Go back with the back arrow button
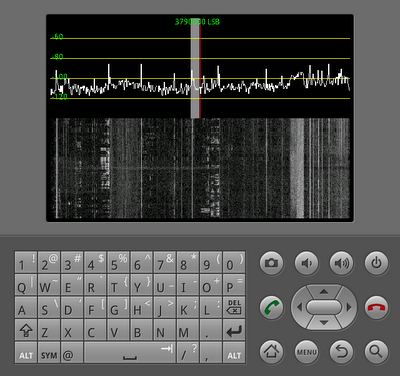 pyautogui.click(x=341, y=352)
